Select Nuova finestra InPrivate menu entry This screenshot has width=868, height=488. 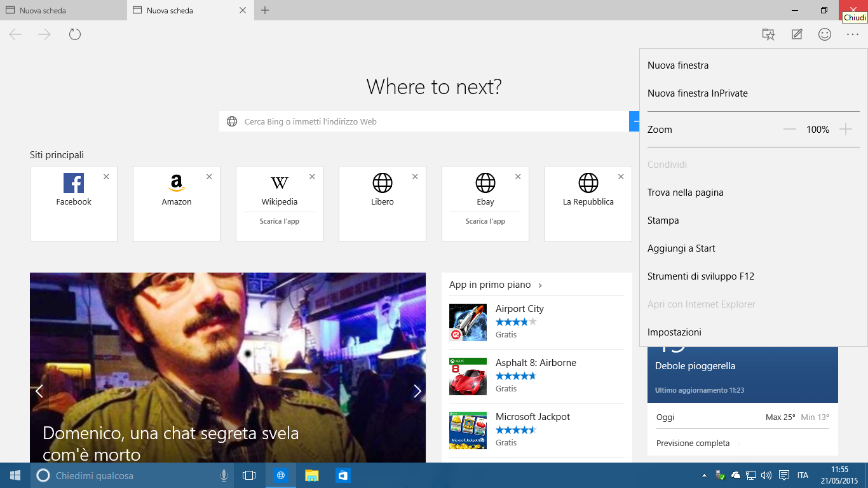coord(754,93)
